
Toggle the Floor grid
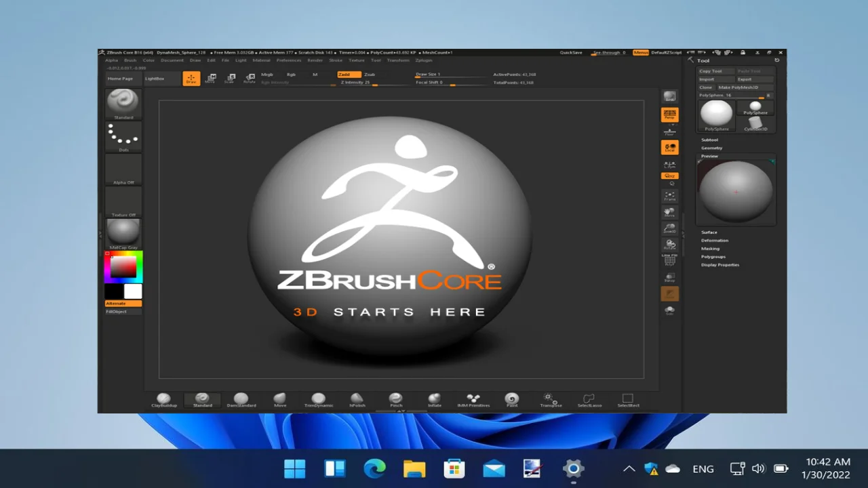pos(670,131)
